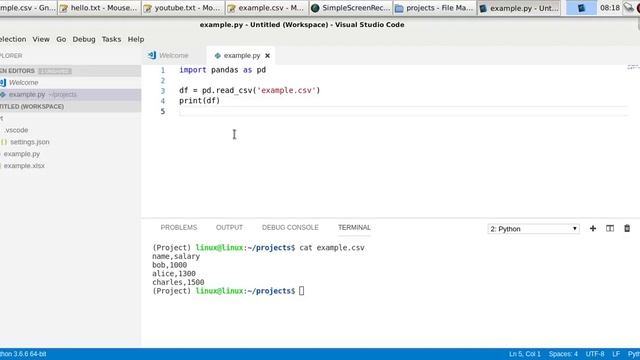This screenshot has width=640, height=360.
Task: Switch to hello.txt Mousepad taskbar window
Action: (99, 8)
